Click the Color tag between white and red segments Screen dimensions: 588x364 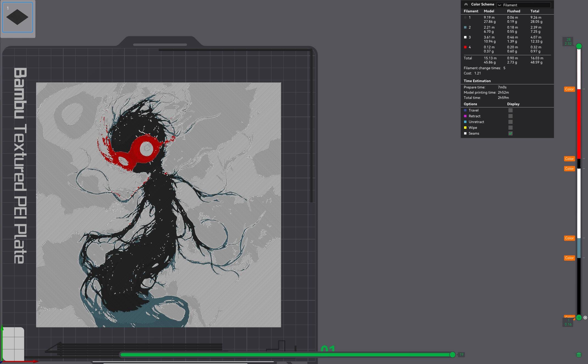(569, 89)
